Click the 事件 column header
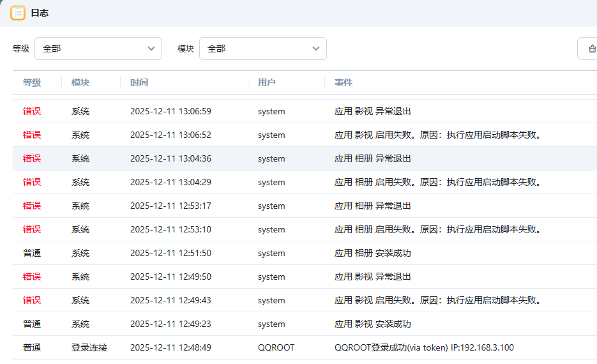This screenshot has width=597, height=364. 344,82
